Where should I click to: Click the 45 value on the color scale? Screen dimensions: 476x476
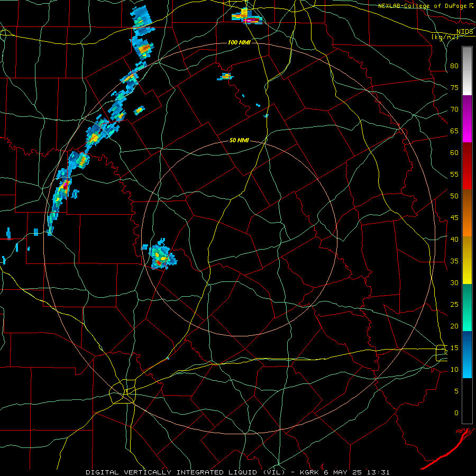454,218
